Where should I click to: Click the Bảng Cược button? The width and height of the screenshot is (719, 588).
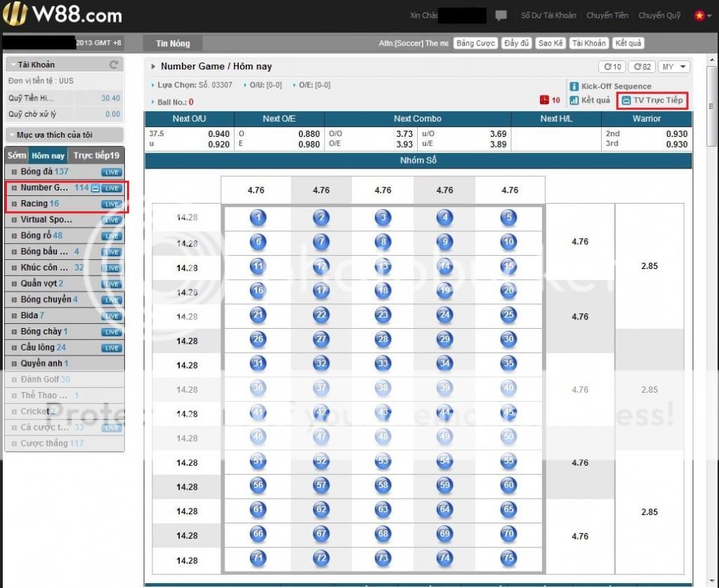click(x=475, y=44)
